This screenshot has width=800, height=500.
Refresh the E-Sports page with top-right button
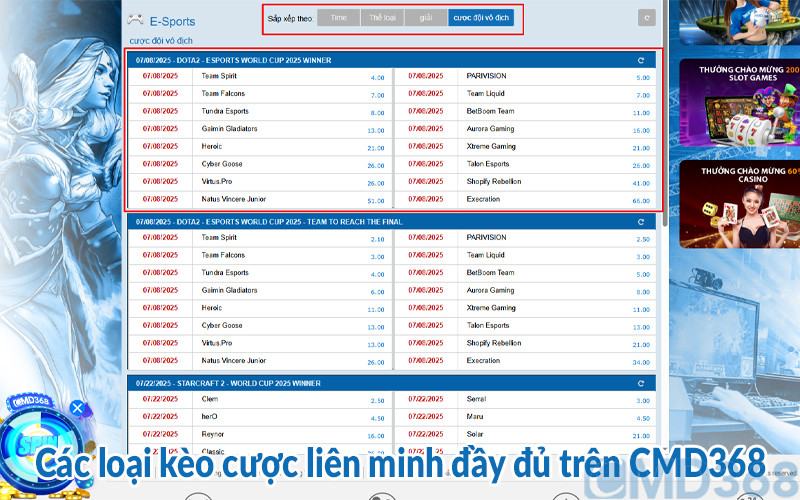point(646,18)
